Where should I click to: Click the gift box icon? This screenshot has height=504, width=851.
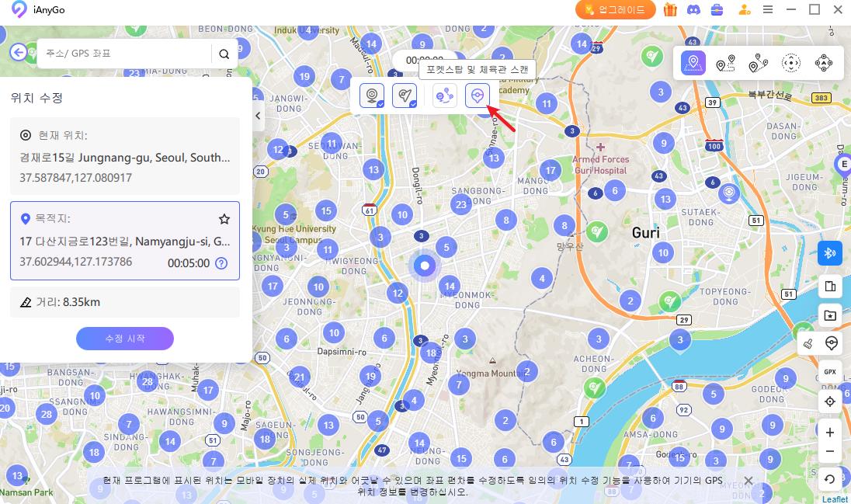670,10
